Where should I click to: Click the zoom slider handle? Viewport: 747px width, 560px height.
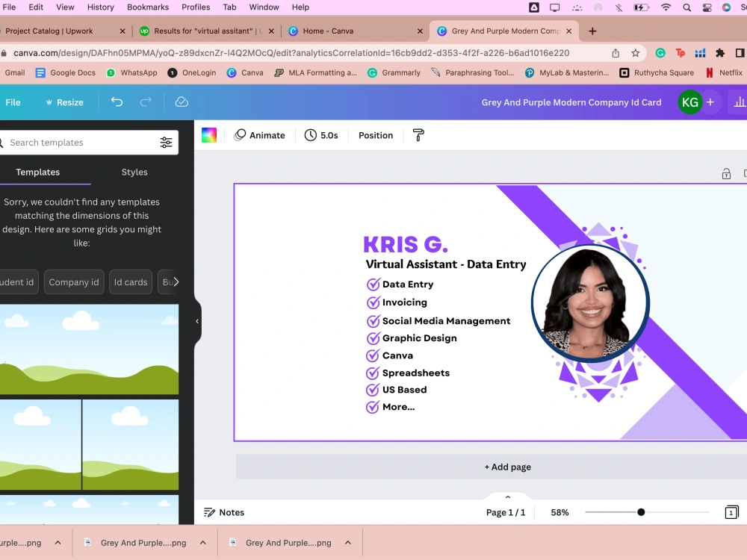[641, 512]
